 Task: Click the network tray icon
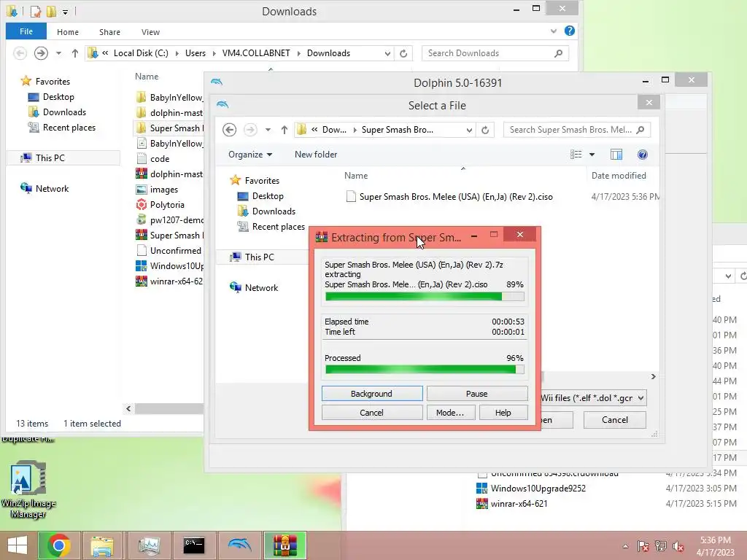[x=661, y=545]
